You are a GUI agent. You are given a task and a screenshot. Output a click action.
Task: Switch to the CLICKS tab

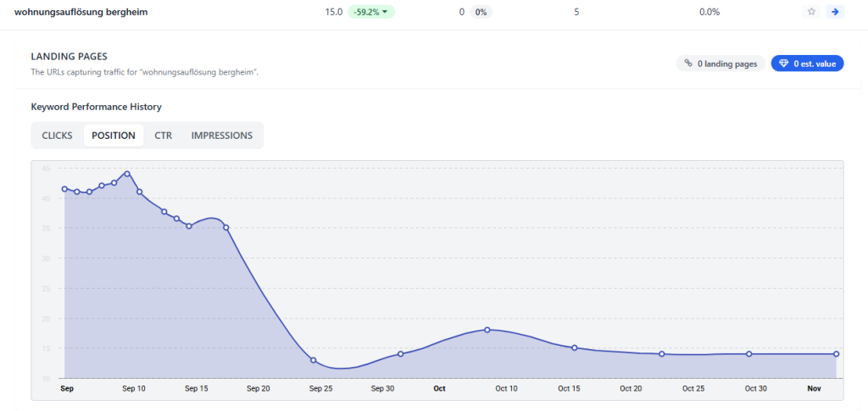pos(58,136)
